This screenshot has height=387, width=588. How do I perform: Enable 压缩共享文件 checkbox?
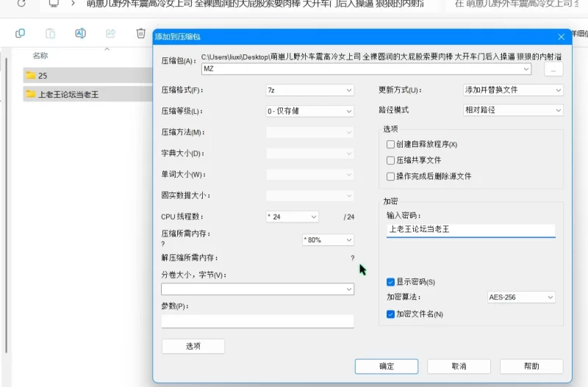pyautogui.click(x=390, y=160)
